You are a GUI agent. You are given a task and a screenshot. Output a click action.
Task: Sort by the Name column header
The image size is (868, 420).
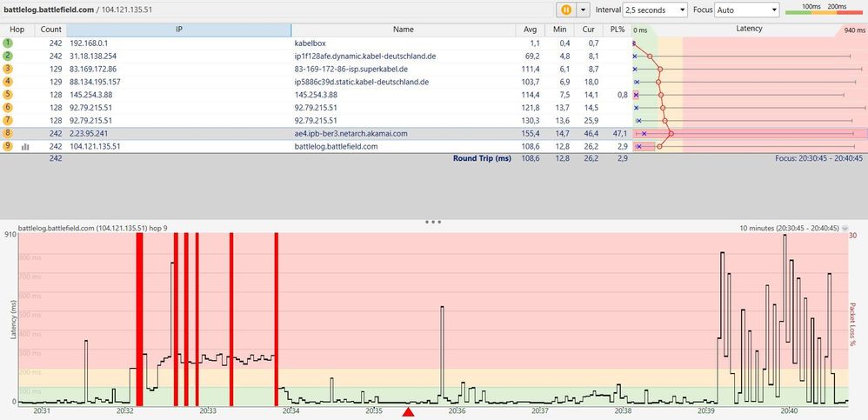tap(403, 30)
